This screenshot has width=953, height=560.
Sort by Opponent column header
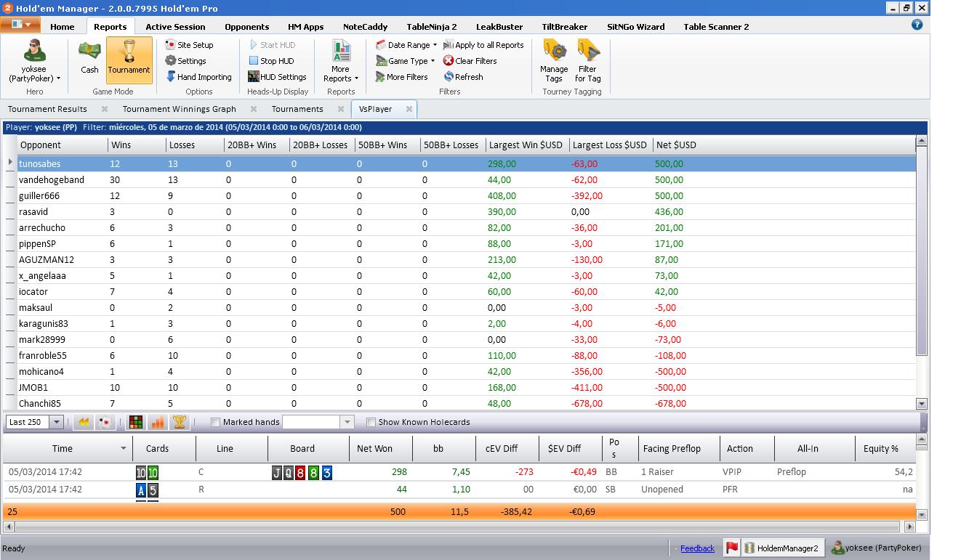coord(63,145)
